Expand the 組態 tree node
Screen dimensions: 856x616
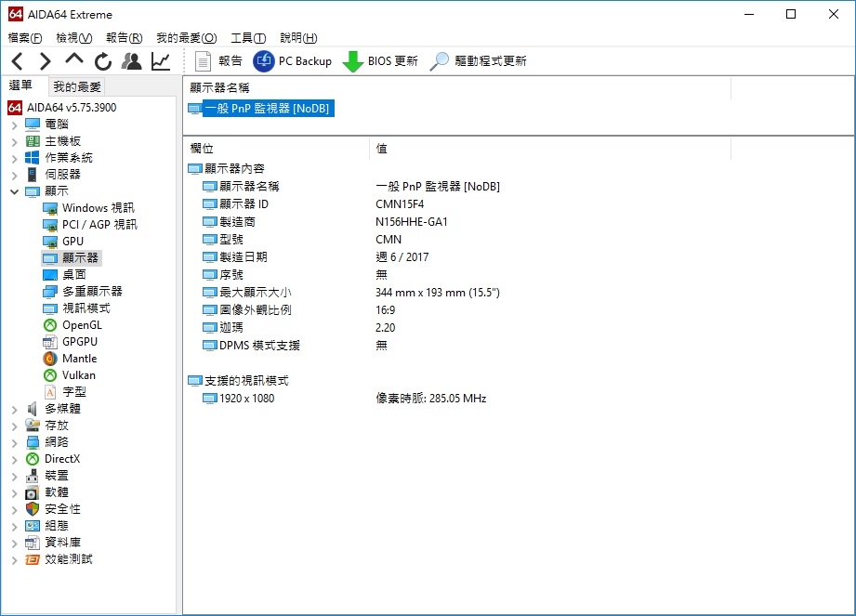coord(14,527)
